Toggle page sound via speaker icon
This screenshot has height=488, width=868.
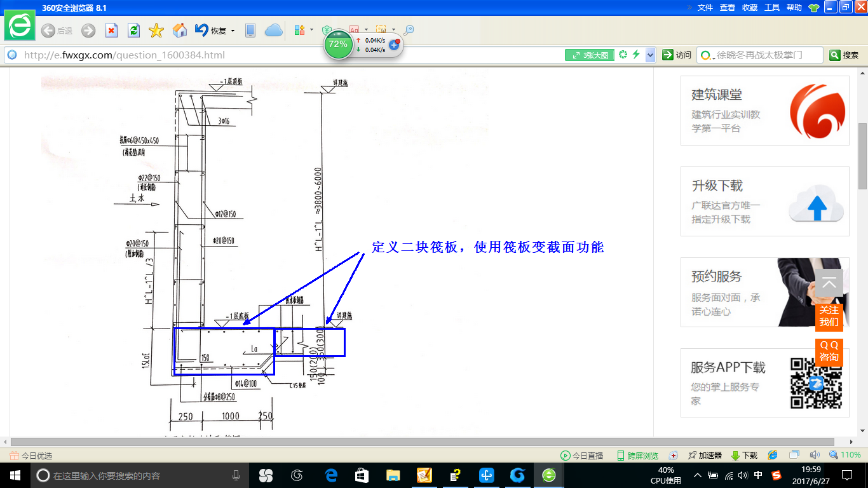point(815,456)
